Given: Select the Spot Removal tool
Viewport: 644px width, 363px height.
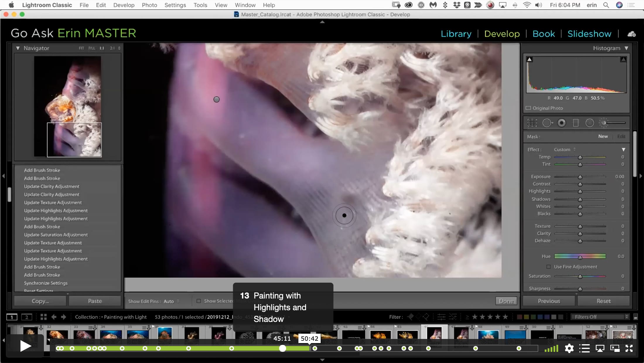Looking at the screenshot, I should click(x=547, y=123).
